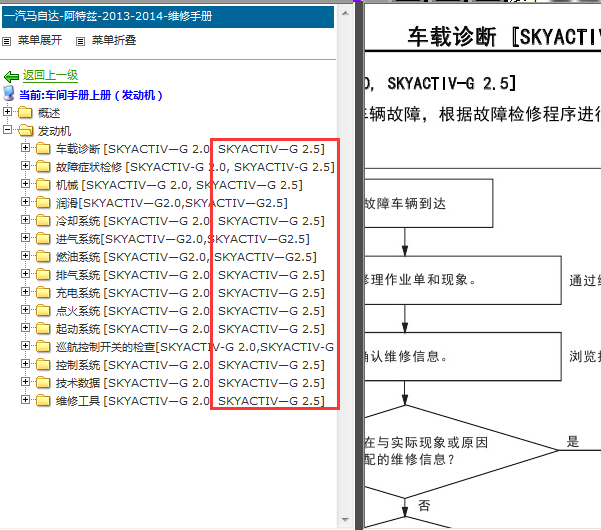Screen dimensions: 601x530
Task: Open 冷却系统 tree entry text
Action: click(x=190, y=221)
